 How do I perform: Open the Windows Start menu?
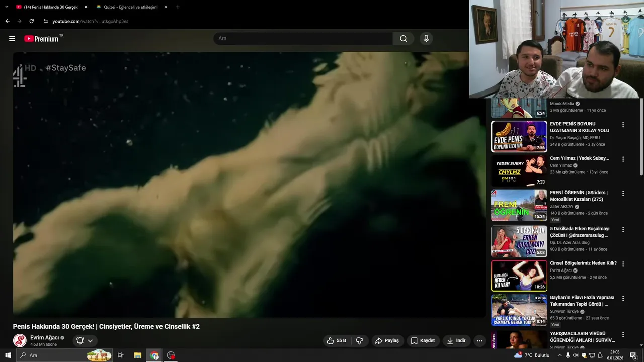click(8, 355)
